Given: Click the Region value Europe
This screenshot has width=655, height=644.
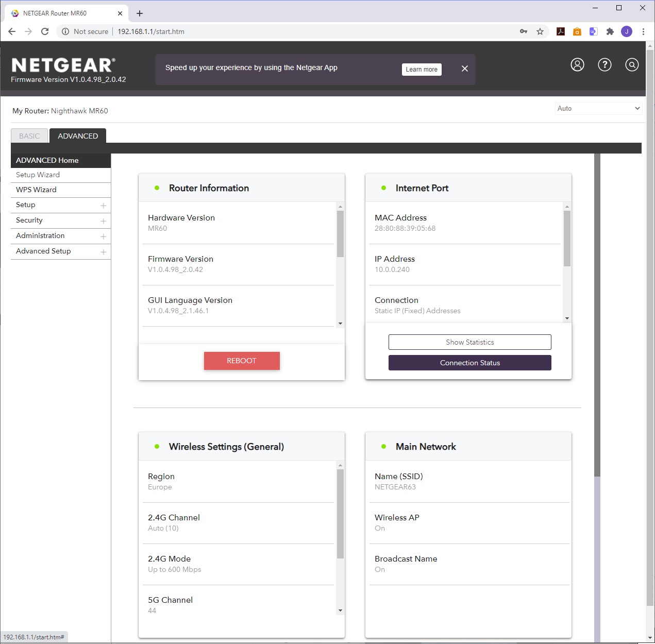Looking at the screenshot, I should pos(160,487).
